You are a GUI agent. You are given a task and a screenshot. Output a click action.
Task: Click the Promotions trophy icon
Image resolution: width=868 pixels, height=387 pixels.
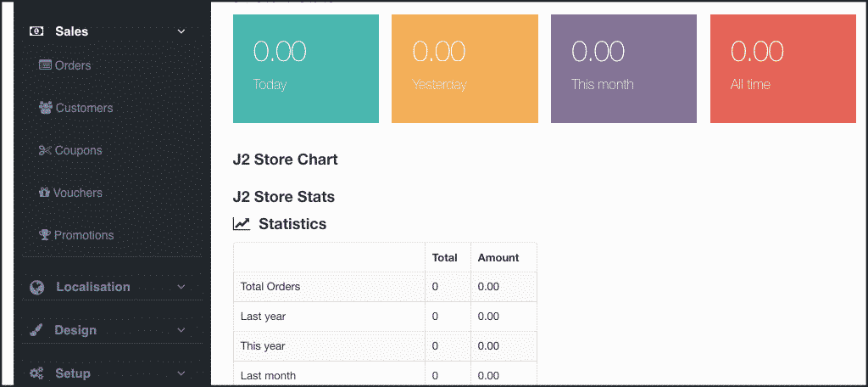click(x=45, y=234)
